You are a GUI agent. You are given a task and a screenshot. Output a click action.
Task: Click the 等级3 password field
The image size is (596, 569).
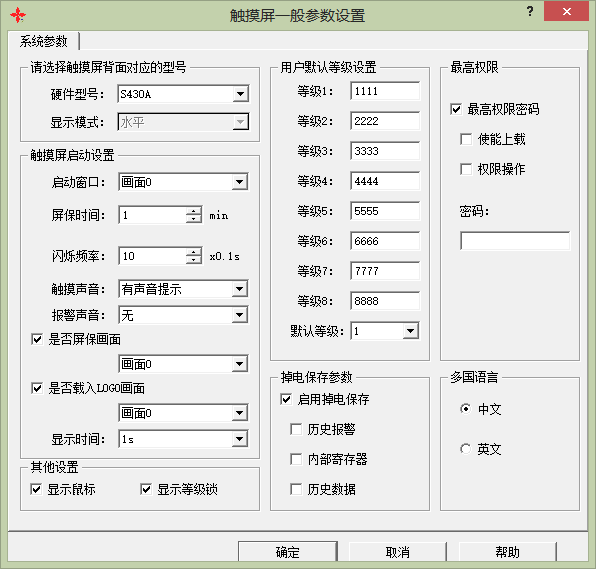click(x=385, y=151)
